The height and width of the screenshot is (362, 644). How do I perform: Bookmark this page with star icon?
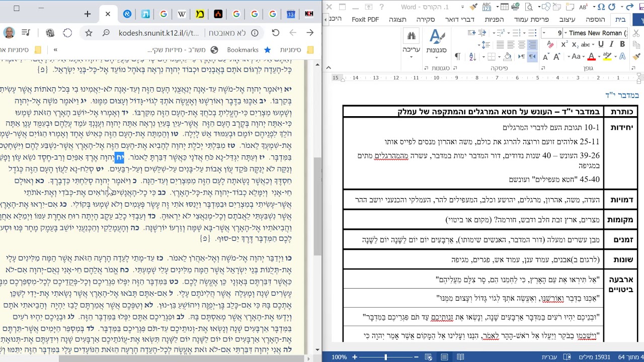click(89, 33)
